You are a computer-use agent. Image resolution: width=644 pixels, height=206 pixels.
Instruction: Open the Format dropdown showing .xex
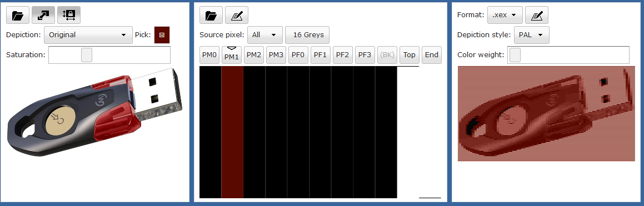(x=505, y=15)
